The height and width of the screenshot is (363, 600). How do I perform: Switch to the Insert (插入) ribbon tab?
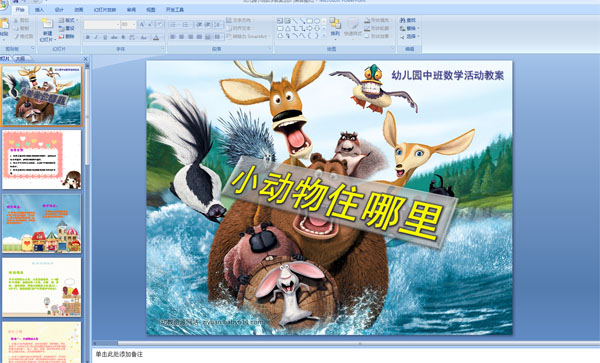(39, 10)
